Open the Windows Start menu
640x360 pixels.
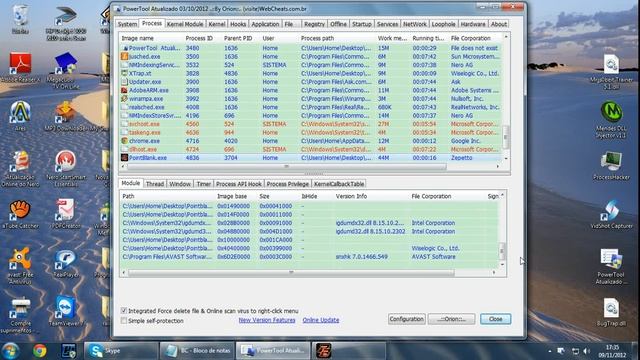tap(10, 351)
